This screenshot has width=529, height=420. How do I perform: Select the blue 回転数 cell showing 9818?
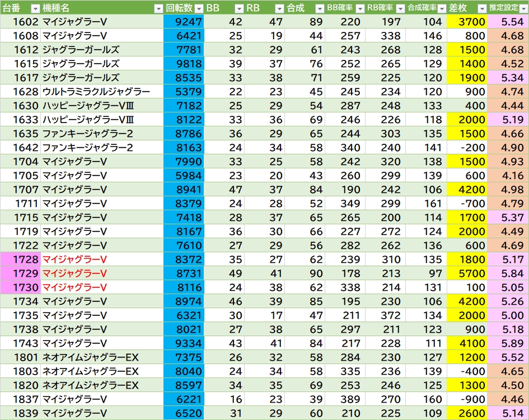pos(184,64)
